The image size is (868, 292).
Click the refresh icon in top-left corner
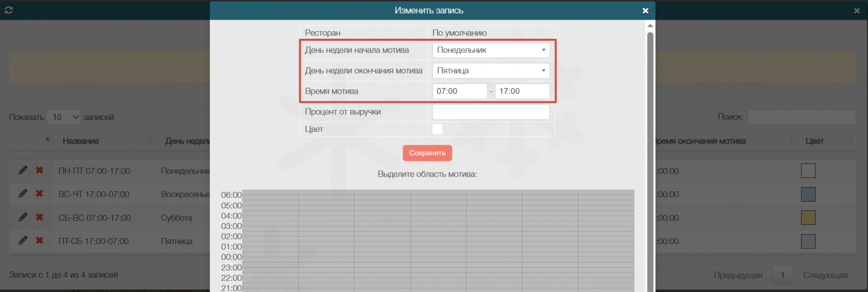point(8,10)
